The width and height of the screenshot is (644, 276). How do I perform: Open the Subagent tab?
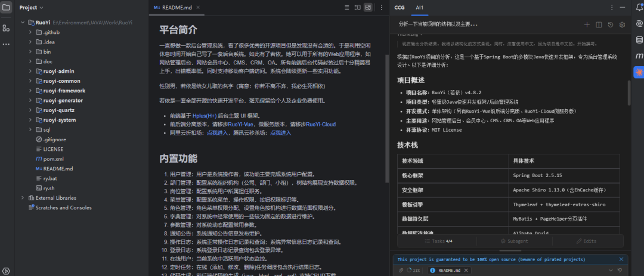[514, 241]
